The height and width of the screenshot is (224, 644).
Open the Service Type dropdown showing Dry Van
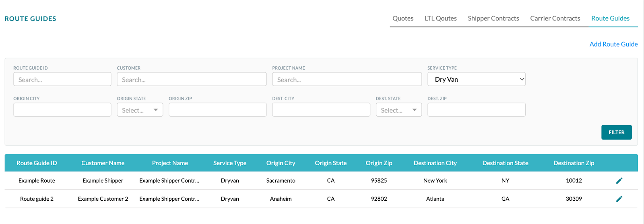click(x=477, y=79)
